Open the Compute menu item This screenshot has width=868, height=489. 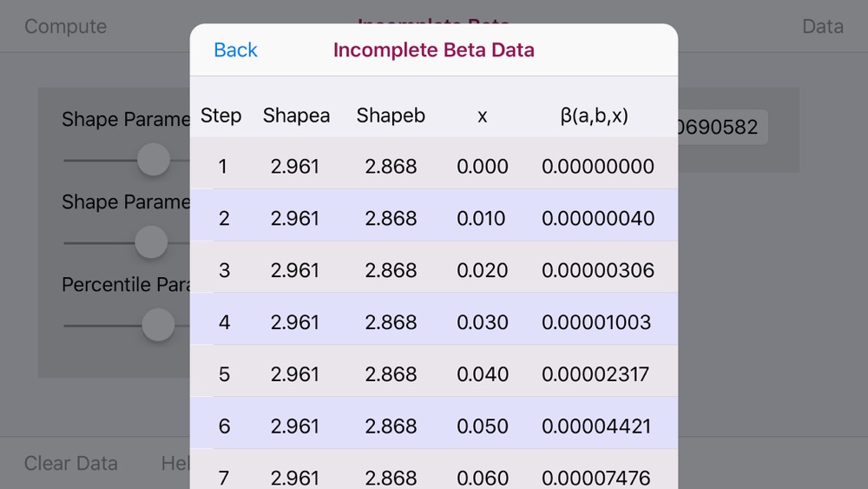click(x=65, y=26)
